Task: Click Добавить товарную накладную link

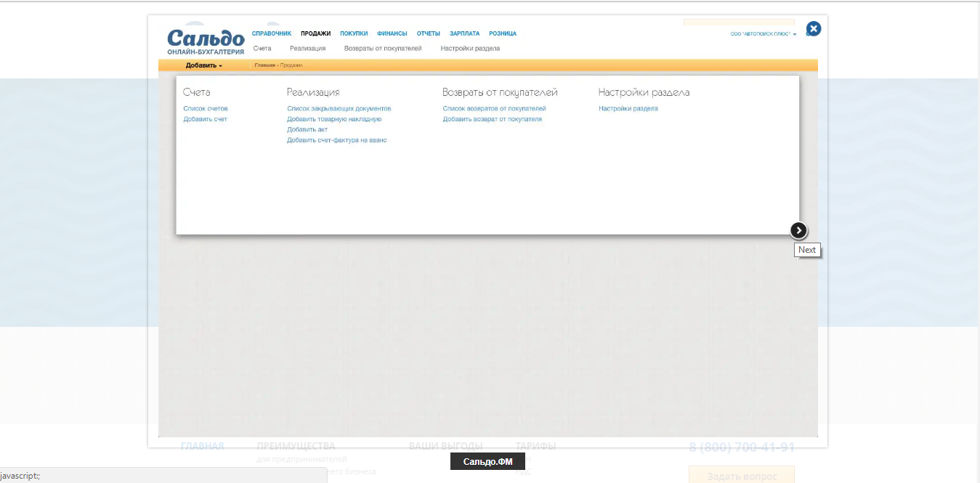Action: point(334,119)
